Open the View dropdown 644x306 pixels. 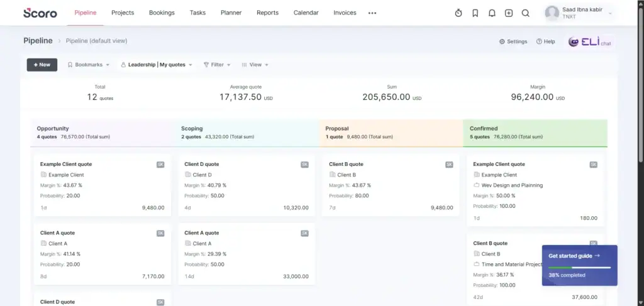tap(255, 65)
